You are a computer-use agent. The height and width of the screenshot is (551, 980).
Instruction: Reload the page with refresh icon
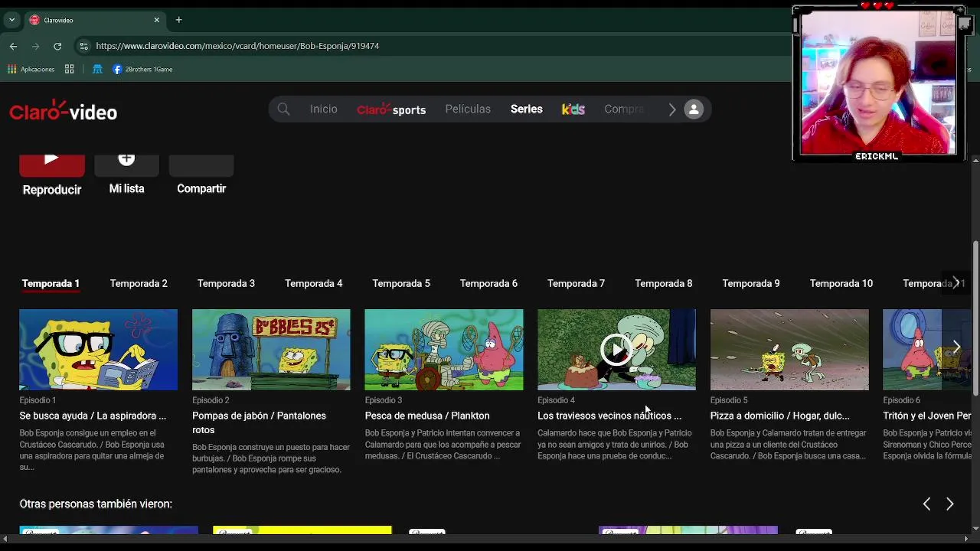coord(57,46)
